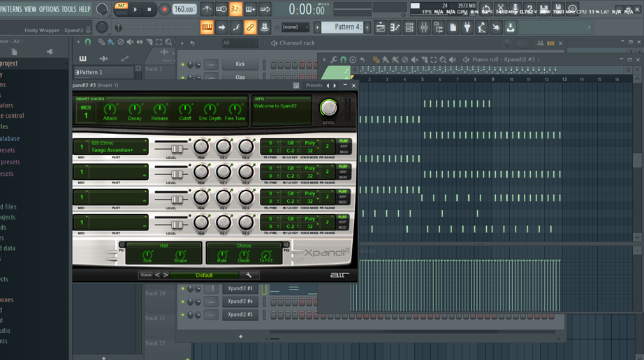
Task: Select the piano roll mute tool
Action: [x=415, y=59]
